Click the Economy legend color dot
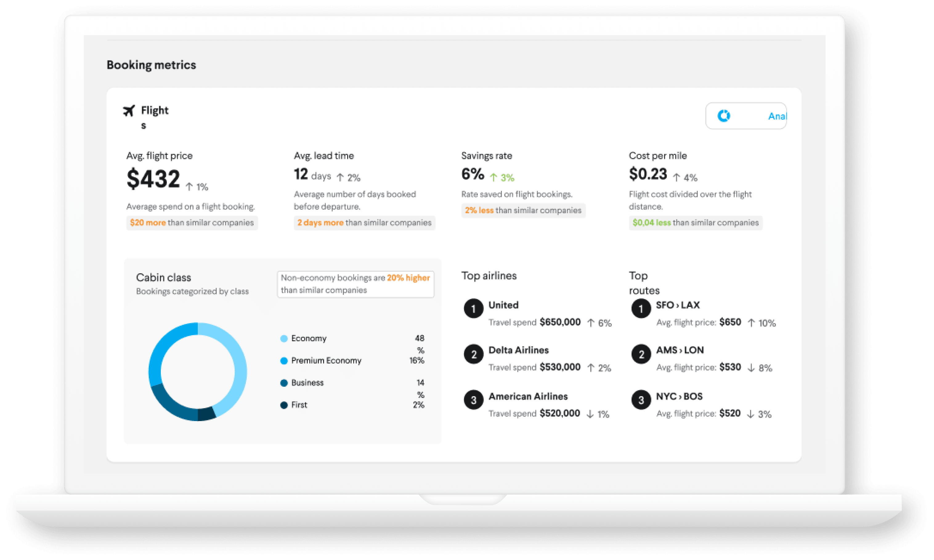 click(x=284, y=339)
